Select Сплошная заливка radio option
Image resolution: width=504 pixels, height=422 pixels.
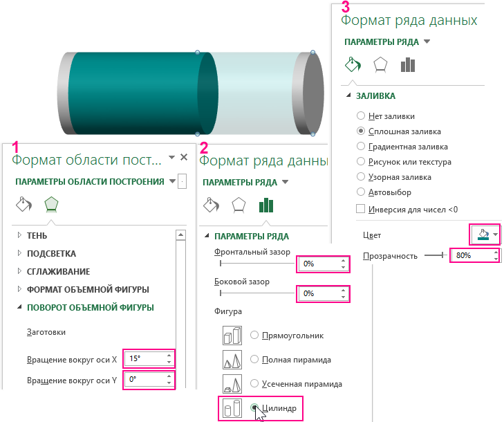[x=361, y=131]
